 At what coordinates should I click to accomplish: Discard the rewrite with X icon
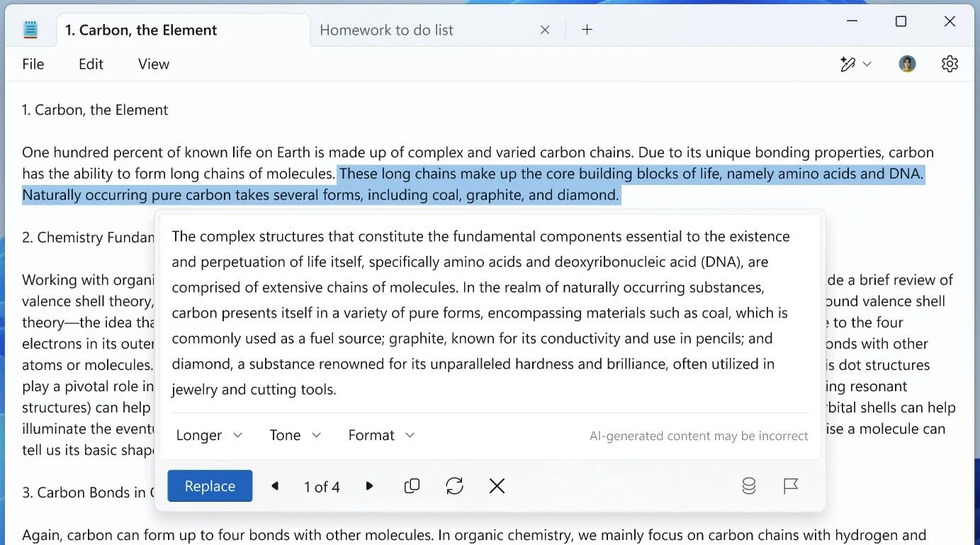coord(497,486)
